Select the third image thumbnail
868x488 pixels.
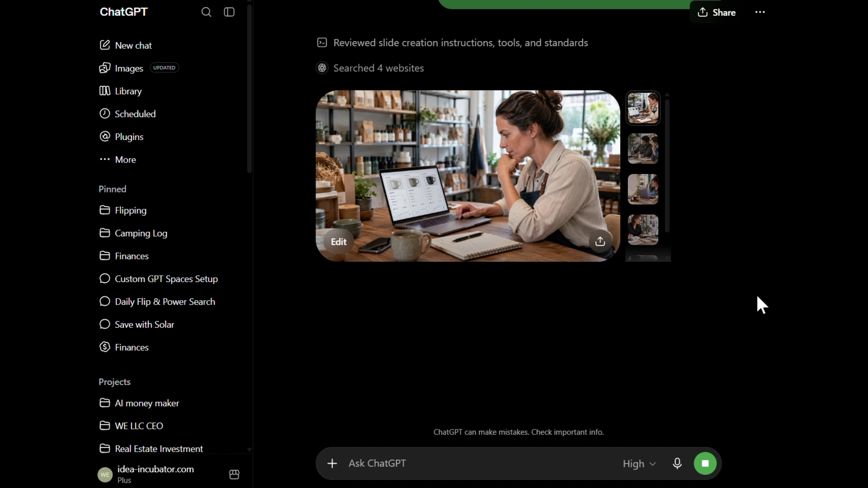[643, 189]
